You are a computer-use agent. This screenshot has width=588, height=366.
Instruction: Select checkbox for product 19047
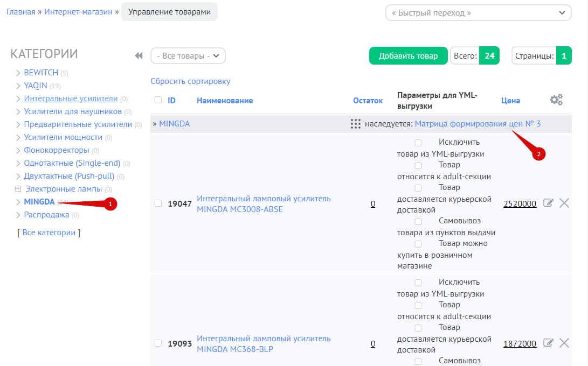click(x=158, y=203)
